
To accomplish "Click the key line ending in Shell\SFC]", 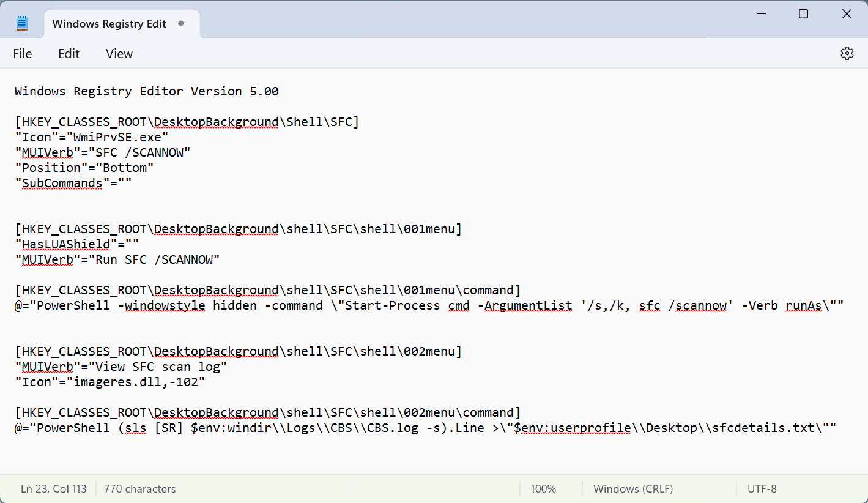I will click(187, 122).
